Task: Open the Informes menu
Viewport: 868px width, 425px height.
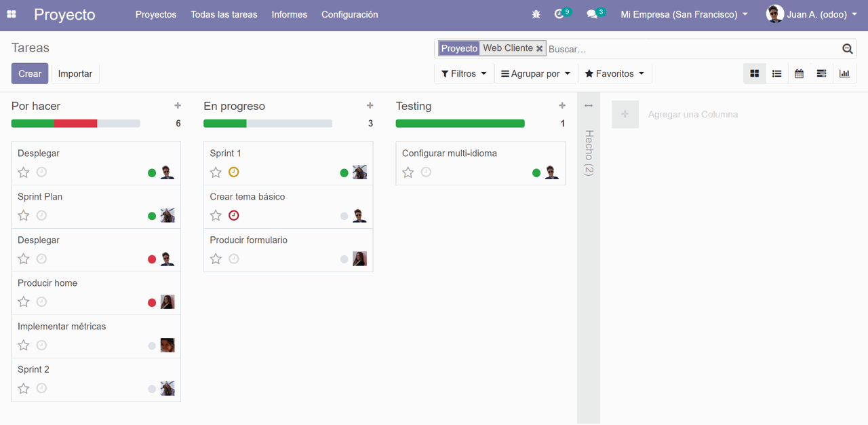Action: click(289, 14)
